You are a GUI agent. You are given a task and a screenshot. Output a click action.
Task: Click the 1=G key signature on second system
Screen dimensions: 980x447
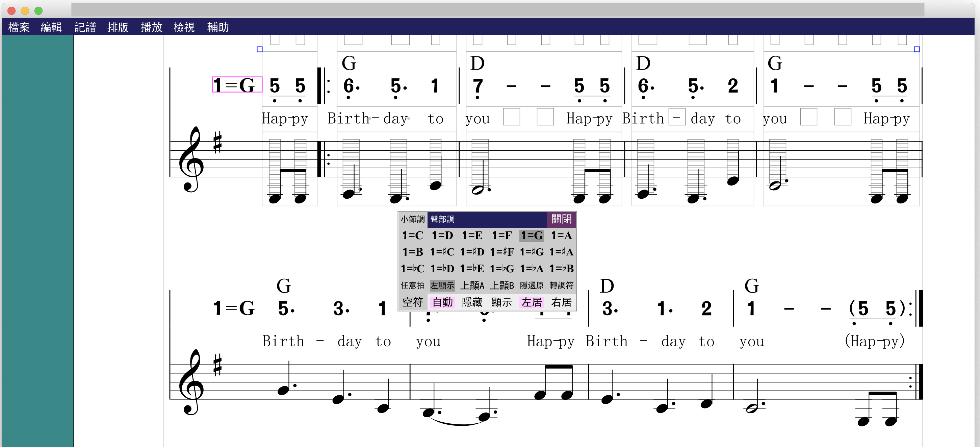point(234,308)
